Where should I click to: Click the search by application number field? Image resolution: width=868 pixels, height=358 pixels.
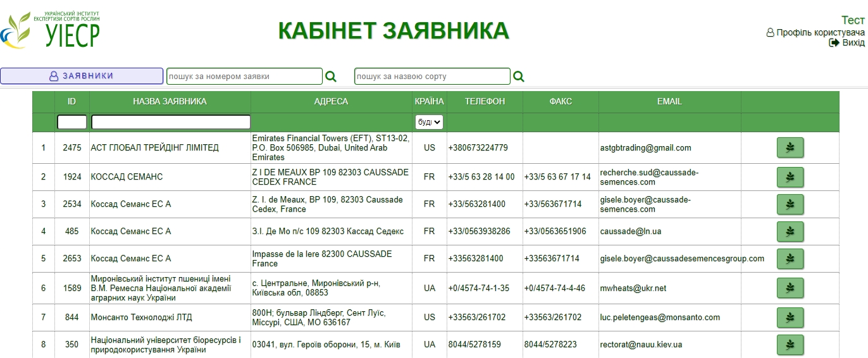click(244, 77)
